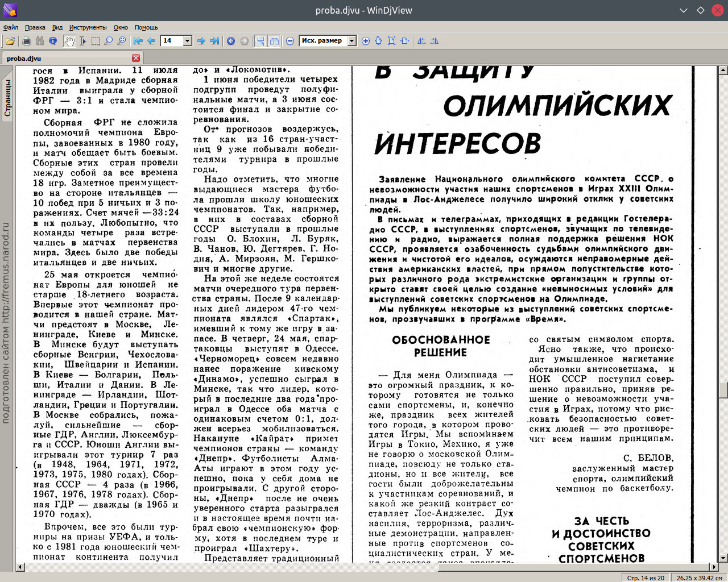Viewport: 728px width, 582px height.
Task: Click the Print icon in toolbar
Action: tap(26, 41)
